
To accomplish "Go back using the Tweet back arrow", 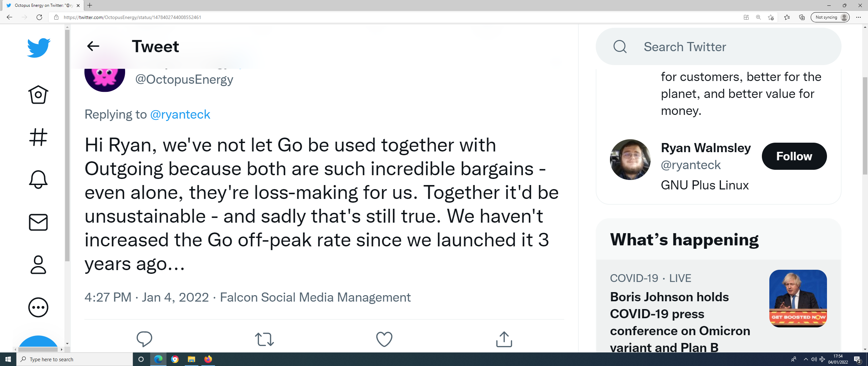I will point(93,46).
